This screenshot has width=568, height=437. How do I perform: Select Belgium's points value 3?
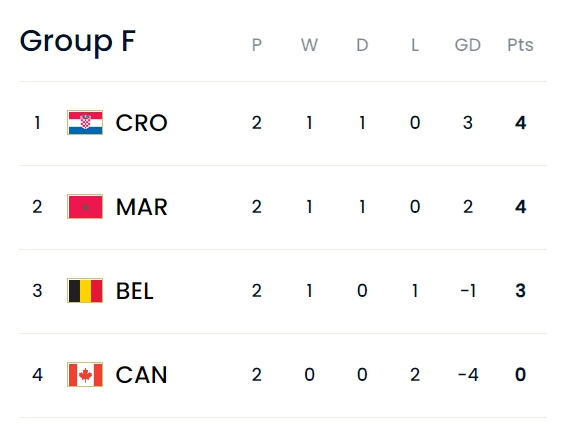coord(521,291)
